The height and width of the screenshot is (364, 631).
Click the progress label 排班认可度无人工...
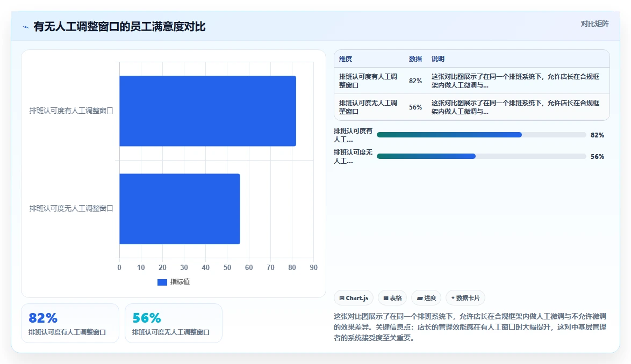pyautogui.click(x=353, y=157)
